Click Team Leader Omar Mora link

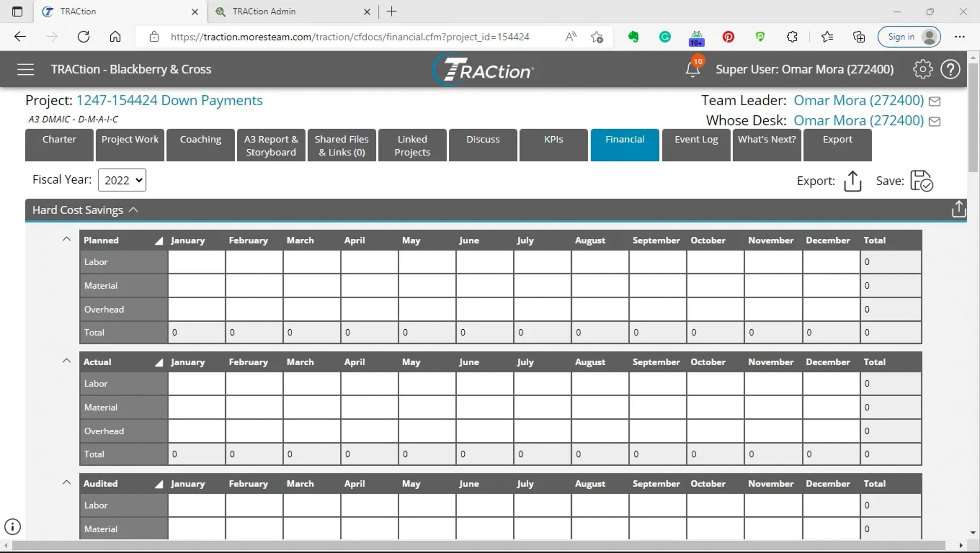coord(858,100)
